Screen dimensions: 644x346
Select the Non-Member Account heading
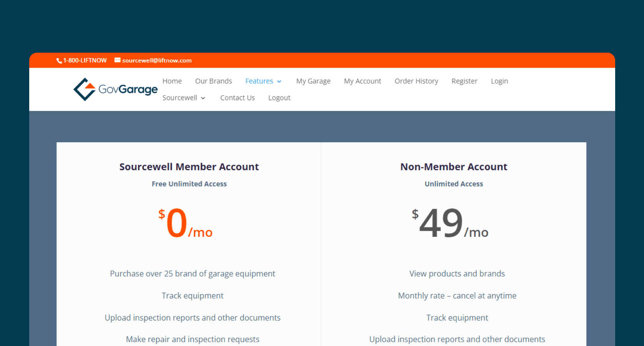[454, 166]
